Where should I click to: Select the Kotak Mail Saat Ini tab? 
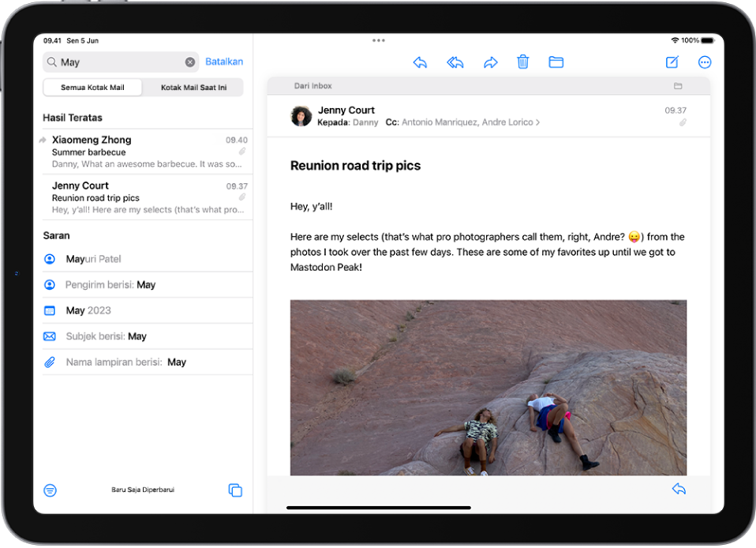pyautogui.click(x=193, y=87)
